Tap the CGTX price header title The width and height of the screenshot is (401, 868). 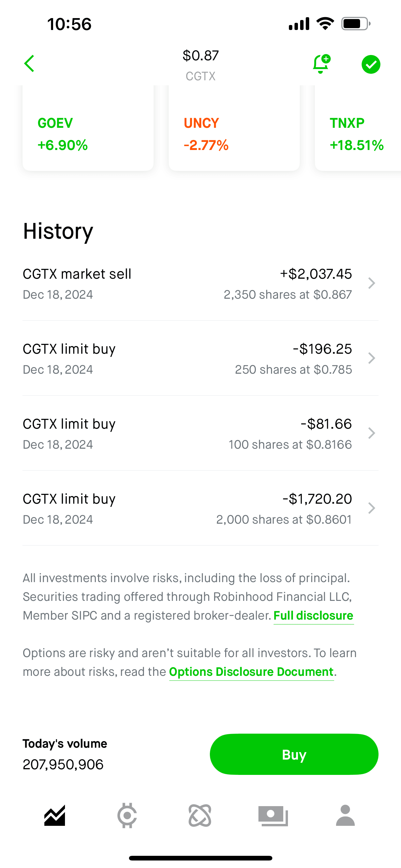tap(201, 65)
